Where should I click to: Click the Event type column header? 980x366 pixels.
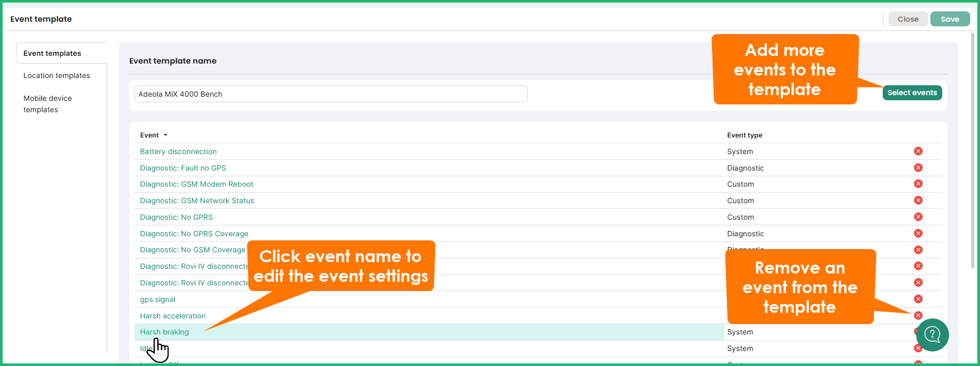[745, 135]
